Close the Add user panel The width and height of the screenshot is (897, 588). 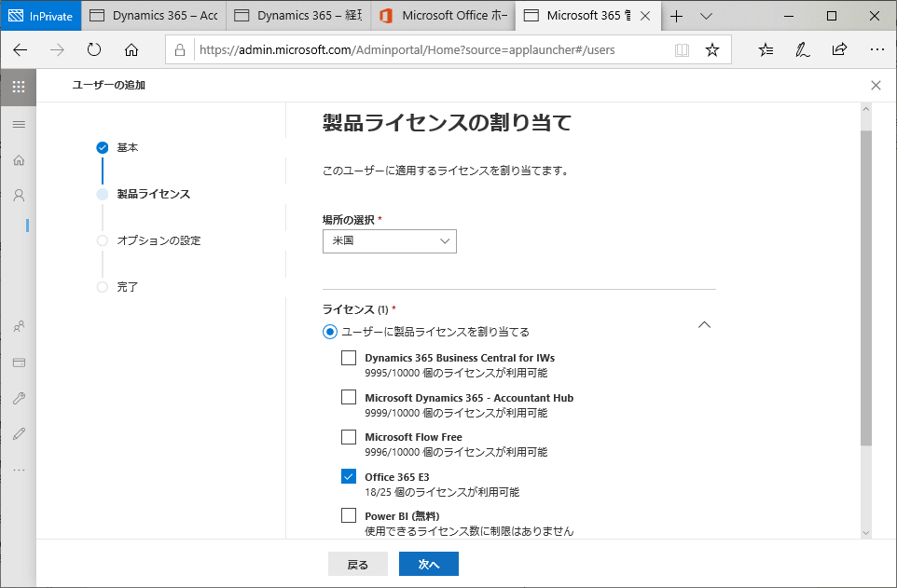point(876,85)
